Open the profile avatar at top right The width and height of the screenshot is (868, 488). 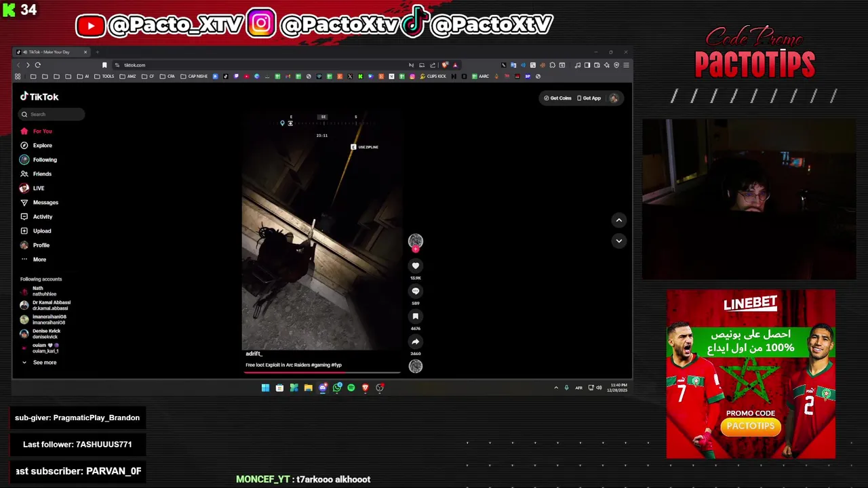(614, 98)
